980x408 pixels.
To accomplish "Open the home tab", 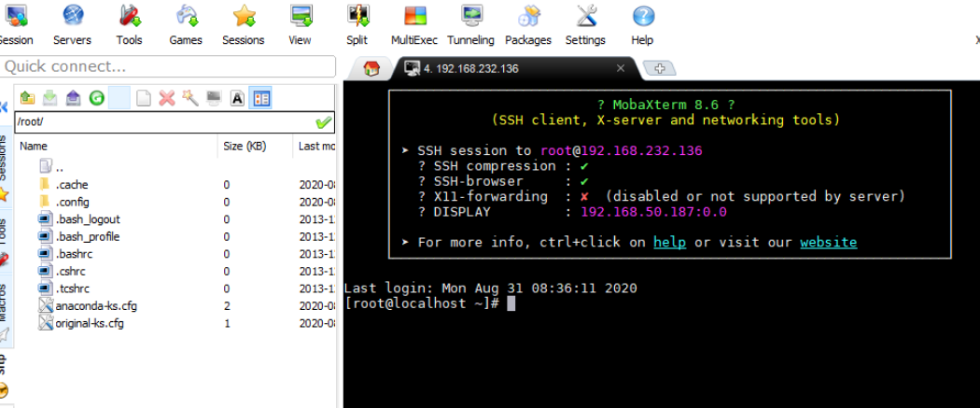I will (x=371, y=69).
